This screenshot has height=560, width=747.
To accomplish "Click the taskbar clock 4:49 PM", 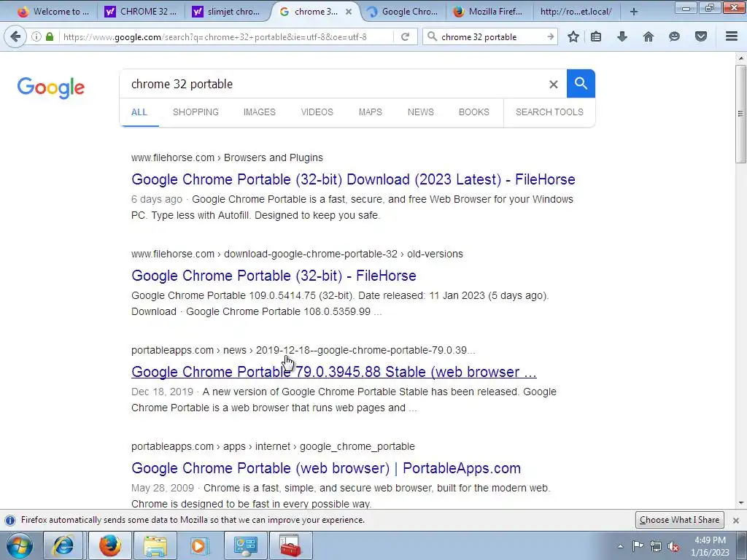I will click(710, 540).
